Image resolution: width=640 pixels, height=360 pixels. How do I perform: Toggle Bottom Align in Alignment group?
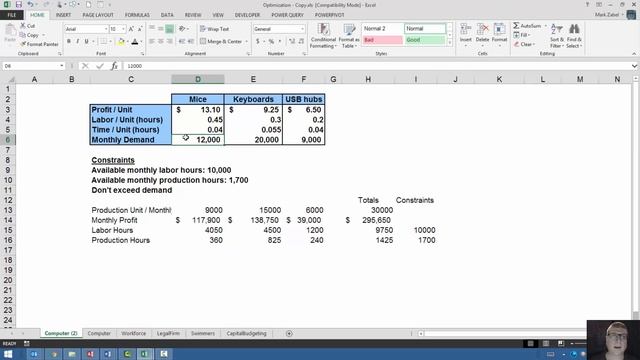point(170,29)
